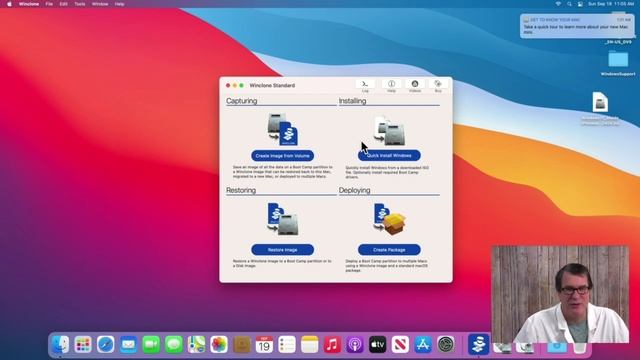Click the Winclone Standard window title
The width and height of the screenshot is (640, 360).
pos(272,85)
